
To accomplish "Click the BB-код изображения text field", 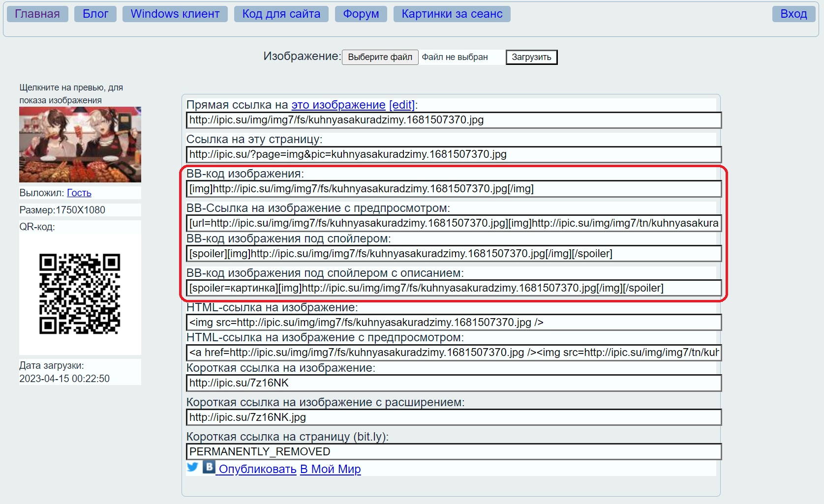I will (x=454, y=189).
